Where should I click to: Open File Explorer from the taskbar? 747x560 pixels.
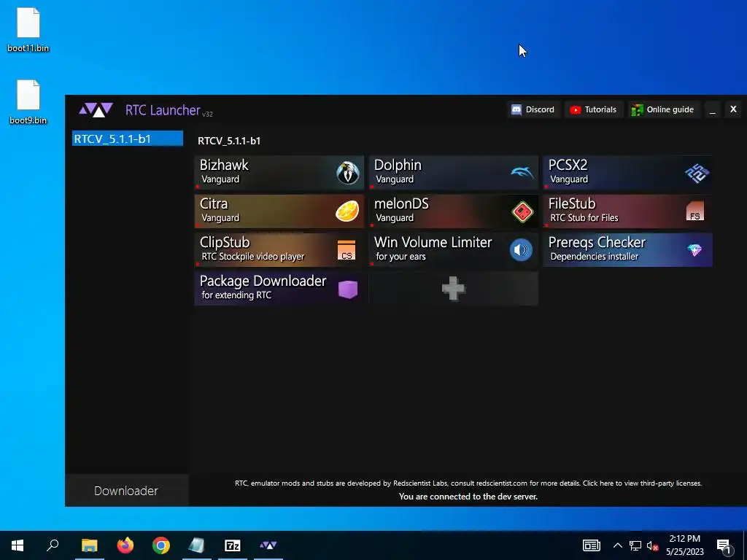pos(89,545)
